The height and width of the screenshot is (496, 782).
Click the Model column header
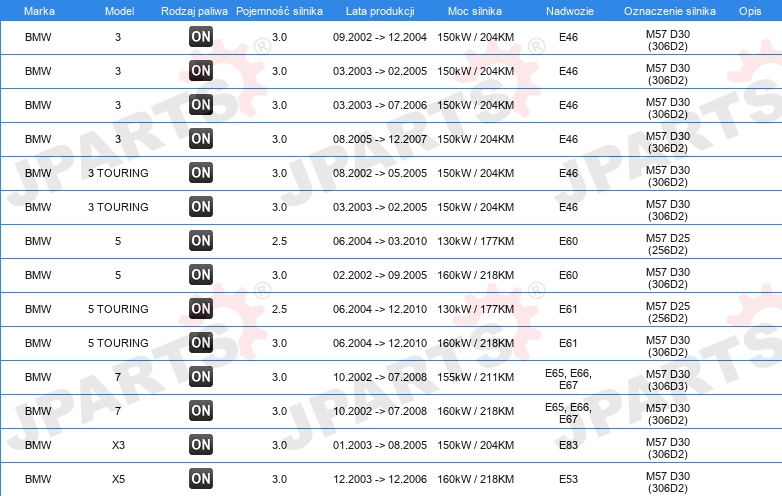pos(119,11)
